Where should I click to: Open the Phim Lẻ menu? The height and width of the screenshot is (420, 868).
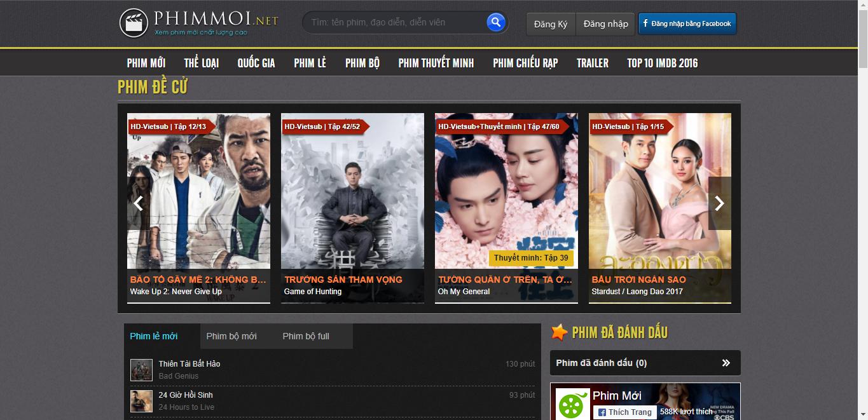click(310, 63)
